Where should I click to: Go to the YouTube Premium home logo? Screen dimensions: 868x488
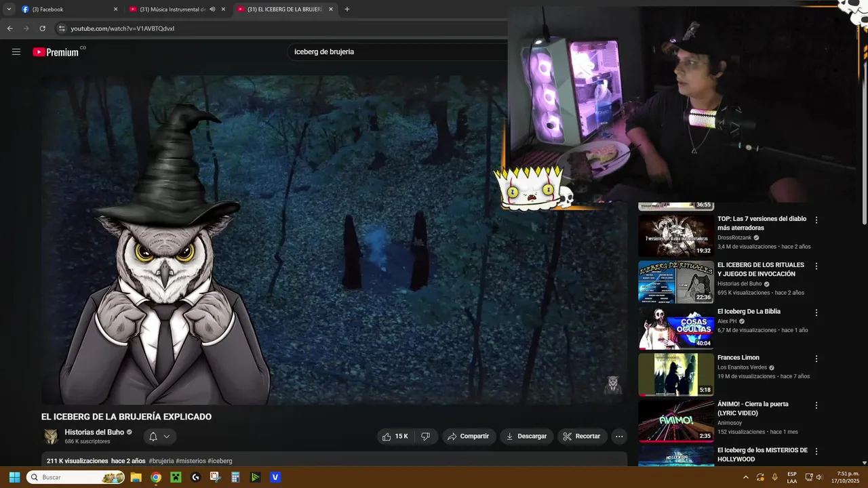tap(56, 52)
